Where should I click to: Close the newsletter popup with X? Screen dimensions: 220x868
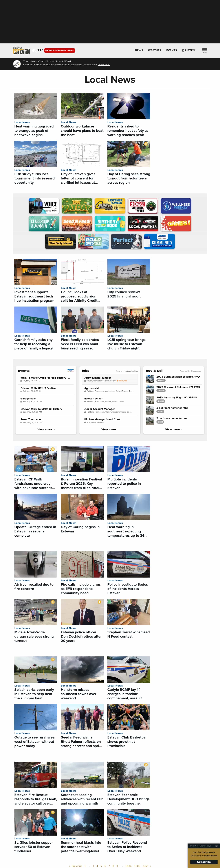tap(216, 846)
